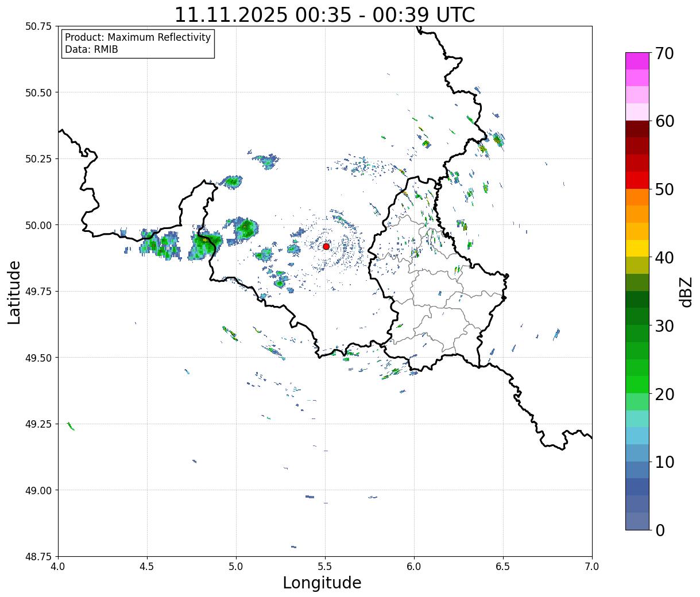The image size is (700, 597).
Task: Click the colorbar tick label 30
Action: click(x=664, y=326)
